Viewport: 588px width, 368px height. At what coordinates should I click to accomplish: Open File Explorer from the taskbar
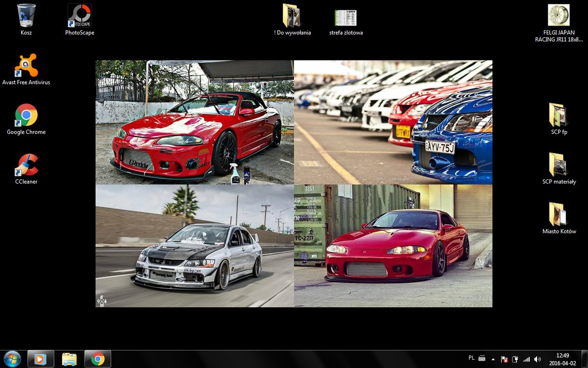pos(69,359)
